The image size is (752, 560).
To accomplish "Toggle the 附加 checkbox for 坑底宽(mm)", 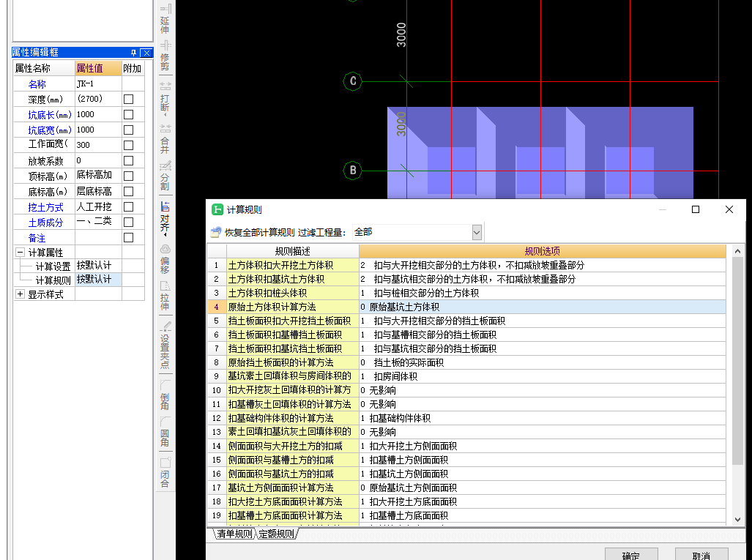I will tap(129, 130).
